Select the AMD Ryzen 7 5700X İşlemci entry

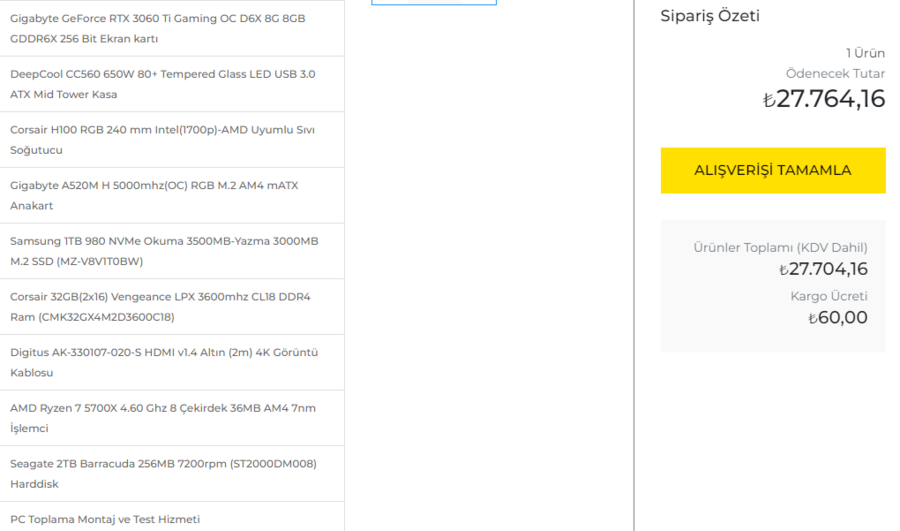point(162,418)
